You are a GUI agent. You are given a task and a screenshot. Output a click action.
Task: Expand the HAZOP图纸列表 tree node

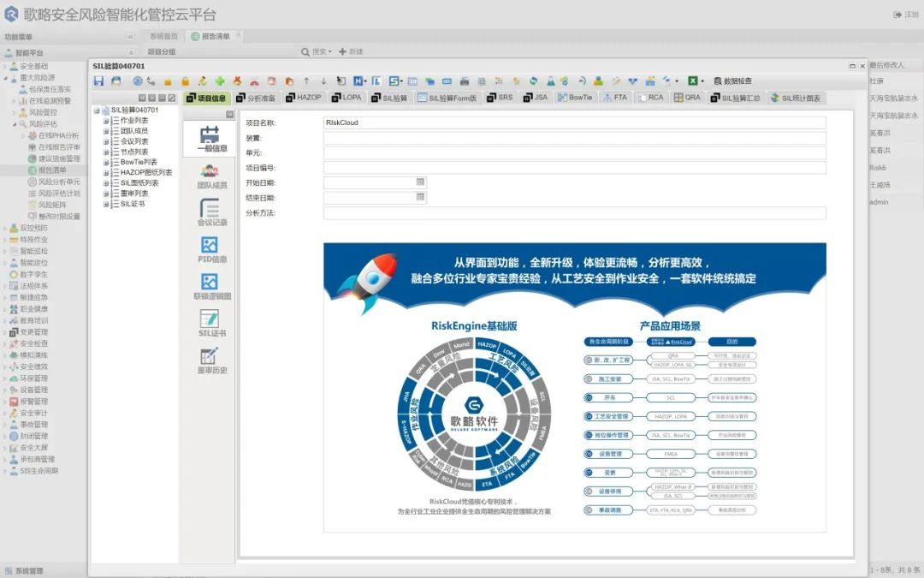point(106,172)
